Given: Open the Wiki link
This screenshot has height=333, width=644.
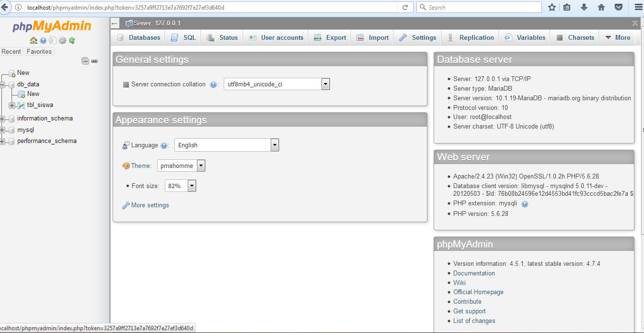Looking at the screenshot, I should [x=460, y=283].
